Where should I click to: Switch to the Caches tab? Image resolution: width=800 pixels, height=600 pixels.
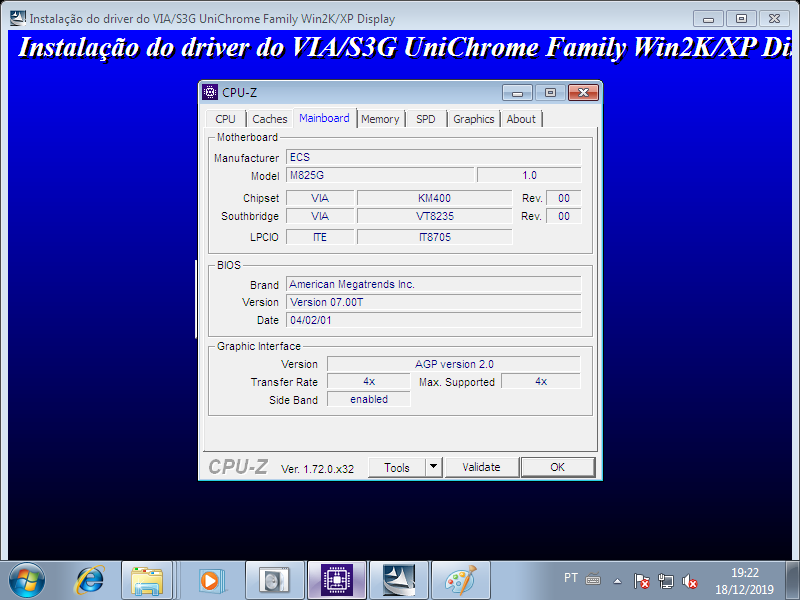point(269,119)
